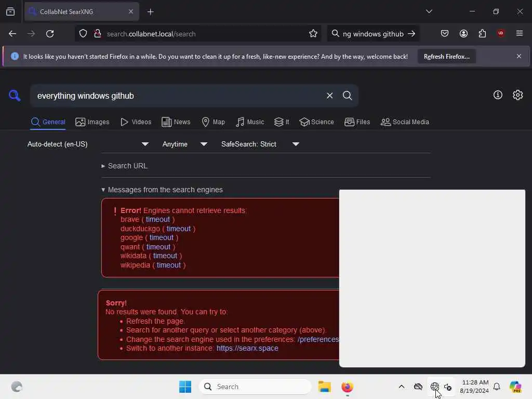Image resolution: width=532 pixels, height=399 pixels.
Task: Click the Refresh Firefox button
Action: 446,57
